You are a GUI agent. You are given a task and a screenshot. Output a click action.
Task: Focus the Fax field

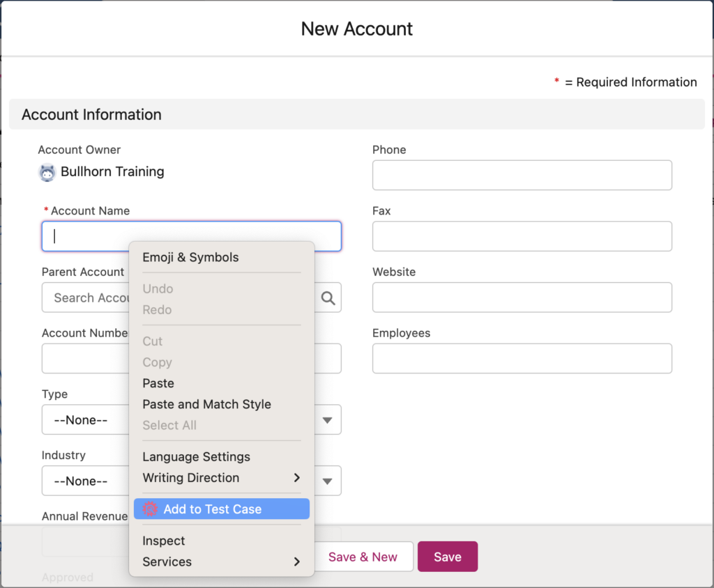(522, 236)
